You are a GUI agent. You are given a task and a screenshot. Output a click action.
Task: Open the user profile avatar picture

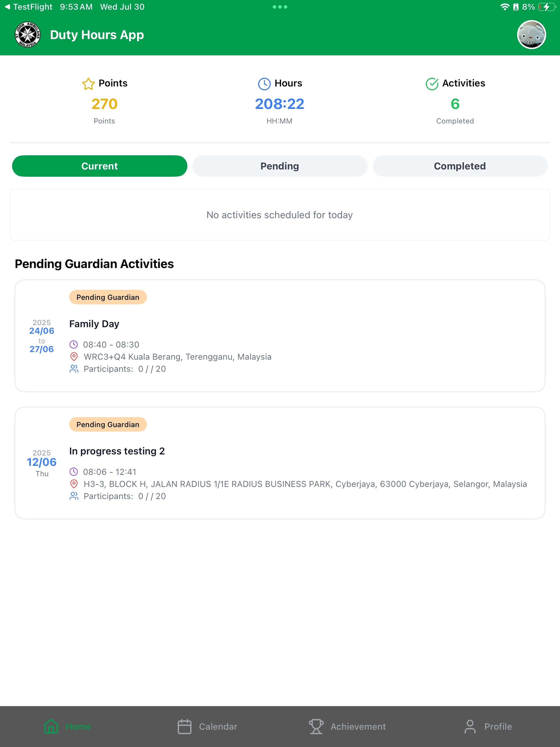tap(531, 34)
